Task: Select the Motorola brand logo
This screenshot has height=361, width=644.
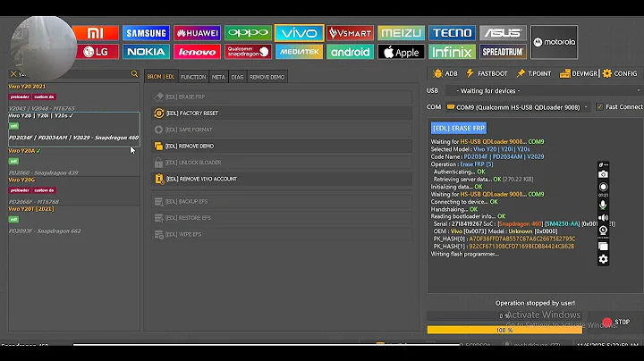Action: (x=554, y=42)
